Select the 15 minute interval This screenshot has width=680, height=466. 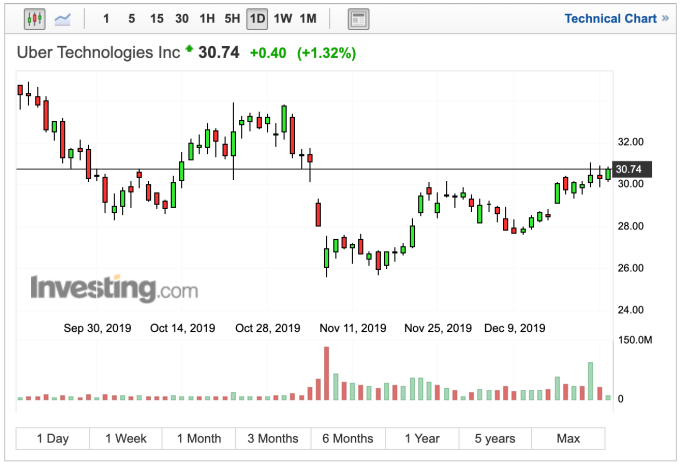tap(157, 19)
